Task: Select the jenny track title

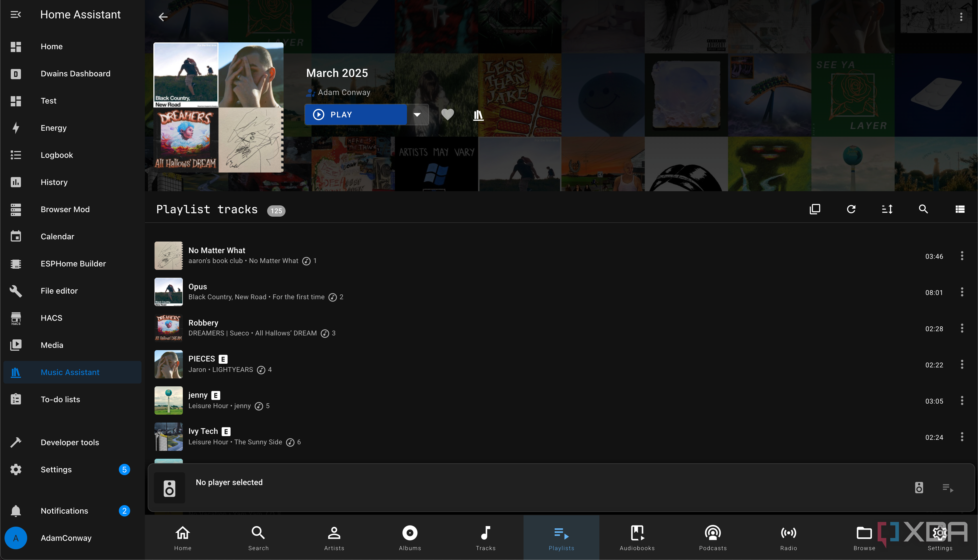Action: (x=198, y=395)
